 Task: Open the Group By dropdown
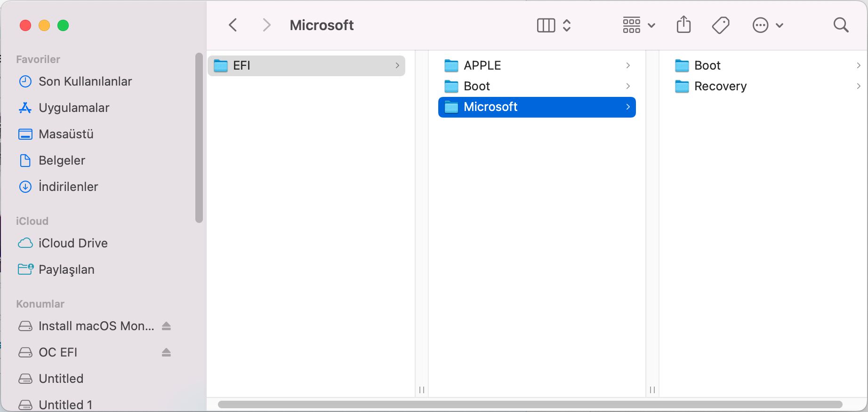pyautogui.click(x=639, y=25)
